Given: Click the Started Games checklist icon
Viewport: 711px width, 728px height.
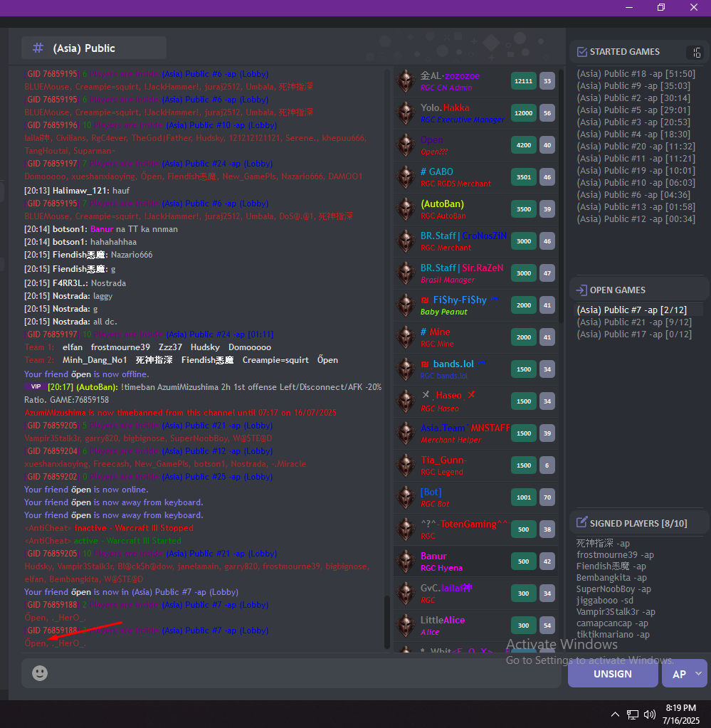Looking at the screenshot, I should [x=582, y=51].
